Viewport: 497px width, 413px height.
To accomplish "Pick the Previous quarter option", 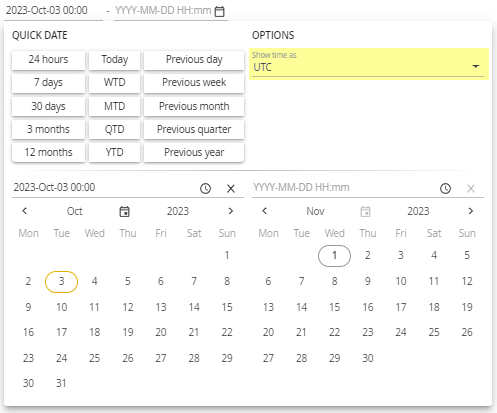I will coord(194,129).
